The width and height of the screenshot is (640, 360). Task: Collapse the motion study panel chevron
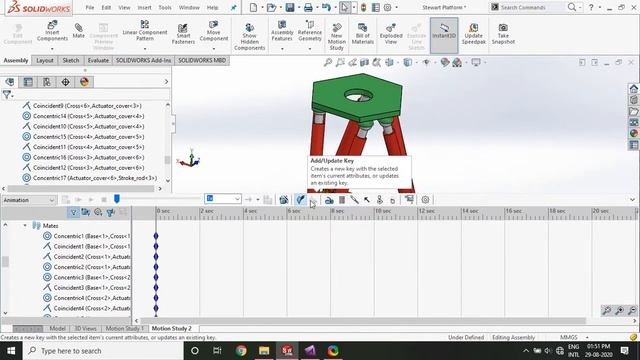click(632, 200)
